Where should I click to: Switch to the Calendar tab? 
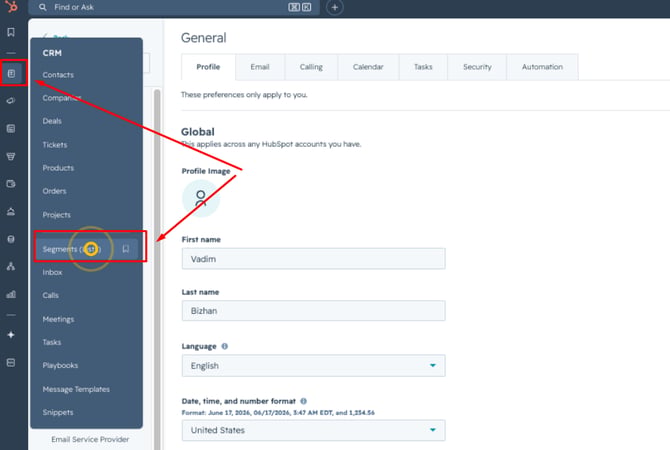click(368, 67)
